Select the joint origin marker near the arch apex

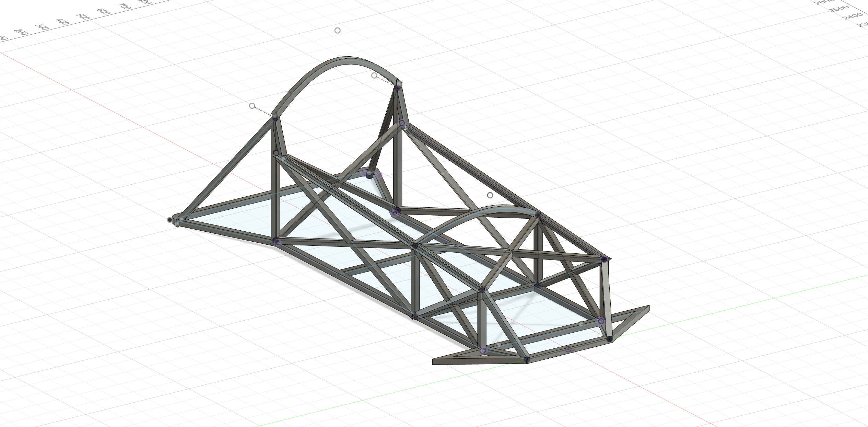[374, 76]
